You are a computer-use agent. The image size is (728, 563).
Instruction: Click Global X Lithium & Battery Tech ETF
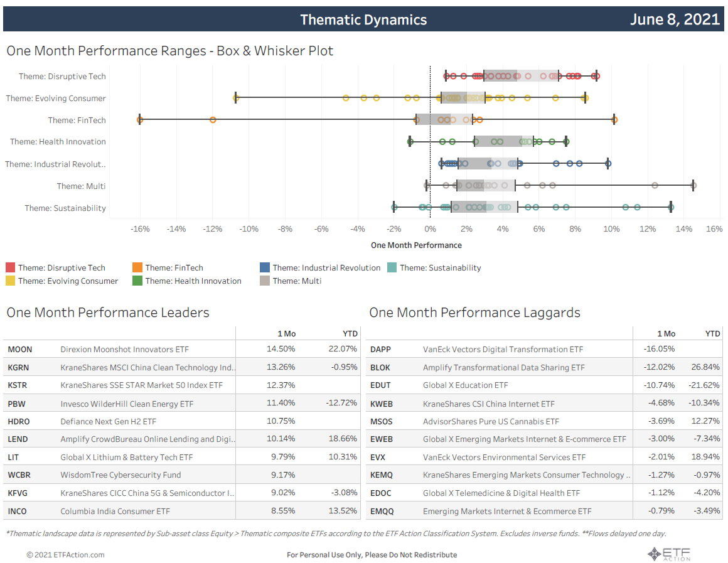coord(126,457)
